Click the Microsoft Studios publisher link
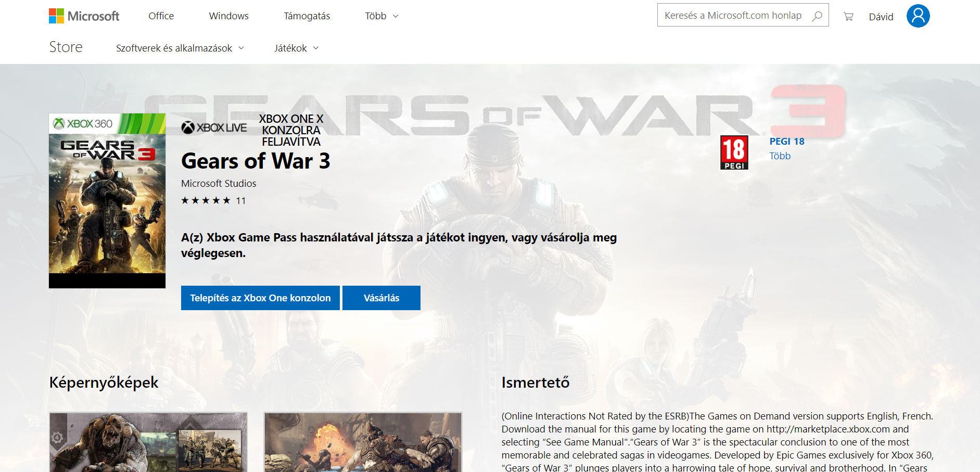Image resolution: width=980 pixels, height=472 pixels. [x=219, y=183]
